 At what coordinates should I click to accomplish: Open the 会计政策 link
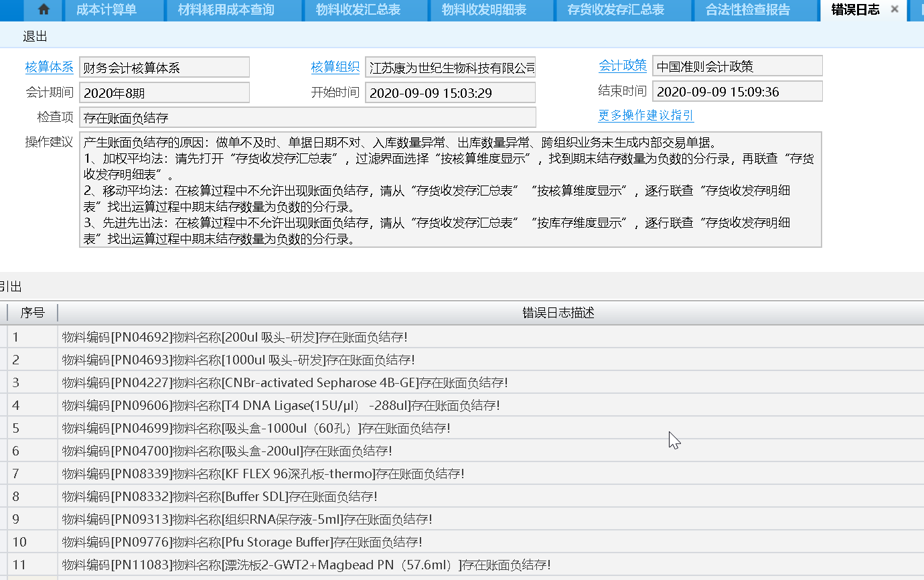[x=623, y=66]
